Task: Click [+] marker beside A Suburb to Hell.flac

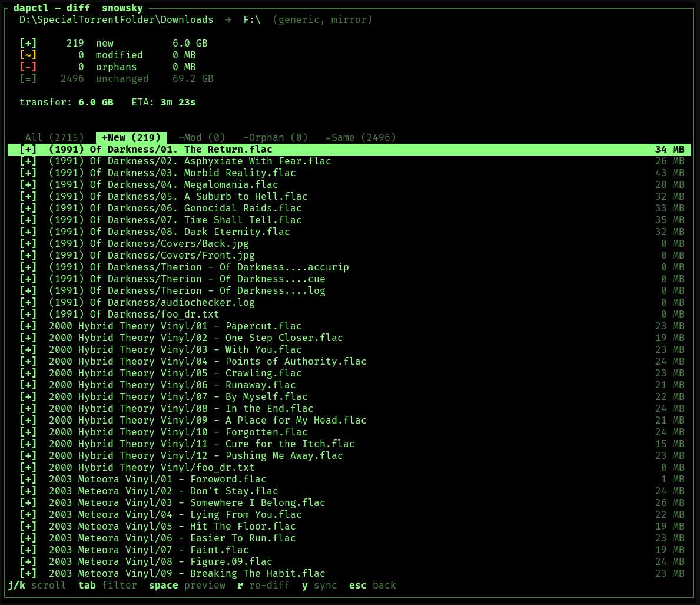Action: pyautogui.click(x=28, y=197)
